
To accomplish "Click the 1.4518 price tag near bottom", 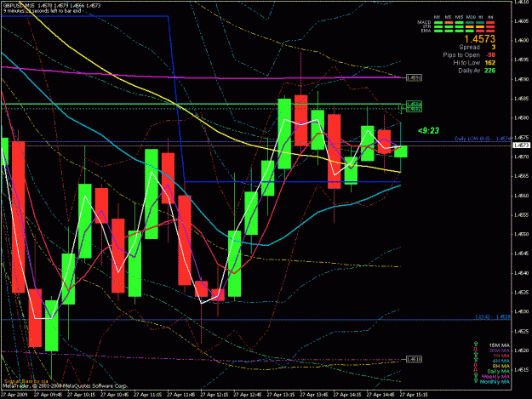I will [x=414, y=359].
